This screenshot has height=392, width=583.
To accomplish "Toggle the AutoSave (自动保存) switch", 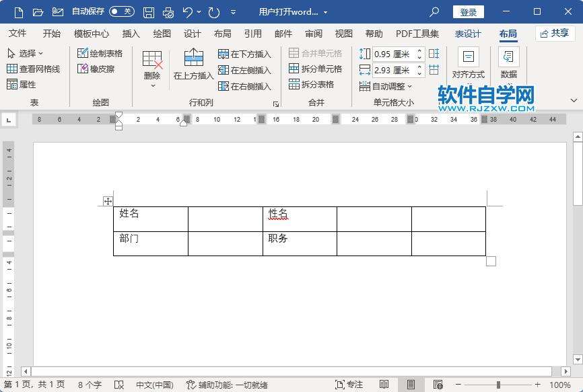I will tap(121, 12).
